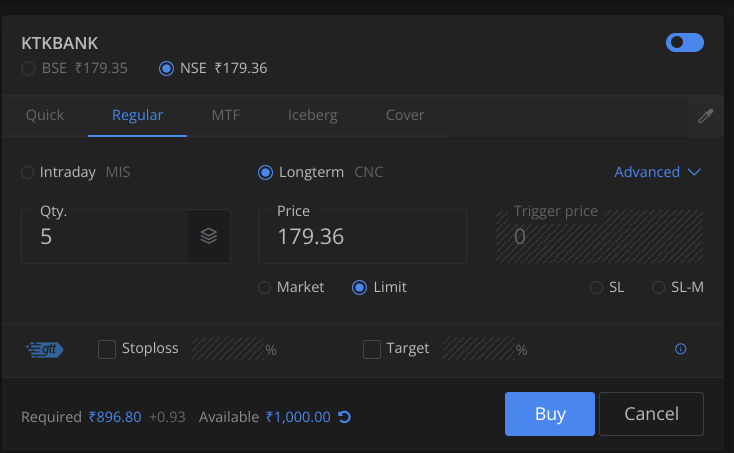Click the info icon next to Target
734x453 pixels.
pos(681,349)
